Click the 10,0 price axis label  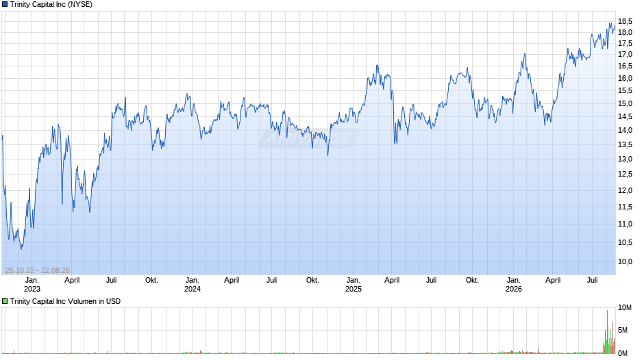(625, 262)
